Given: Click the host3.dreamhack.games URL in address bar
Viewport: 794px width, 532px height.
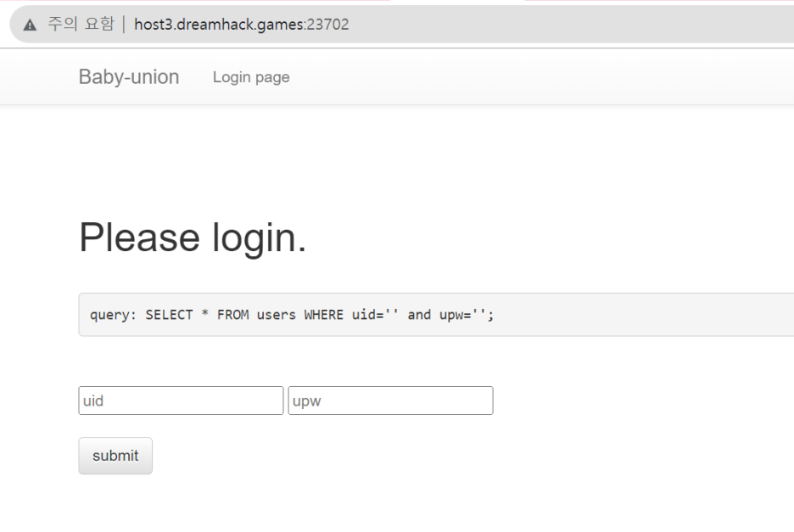Looking at the screenshot, I should (x=242, y=25).
